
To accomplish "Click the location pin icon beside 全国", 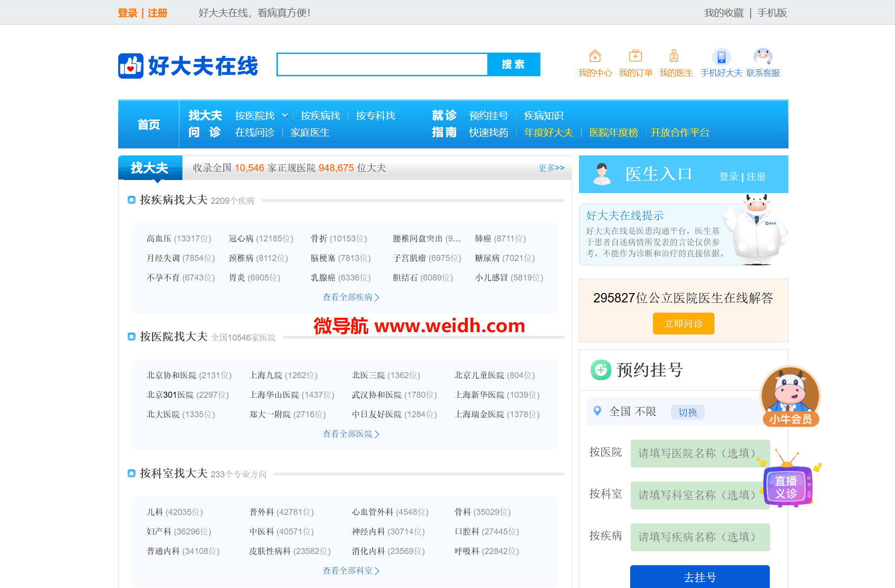I will tap(597, 411).
